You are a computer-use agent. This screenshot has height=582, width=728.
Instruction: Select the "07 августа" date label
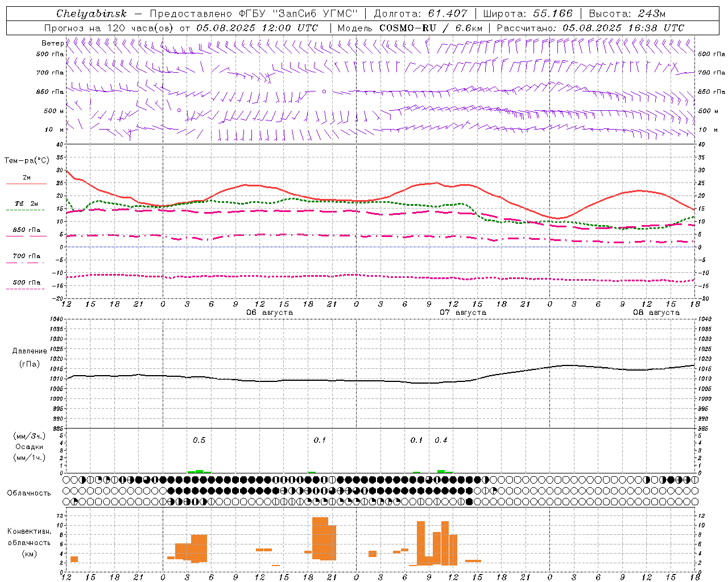click(463, 313)
